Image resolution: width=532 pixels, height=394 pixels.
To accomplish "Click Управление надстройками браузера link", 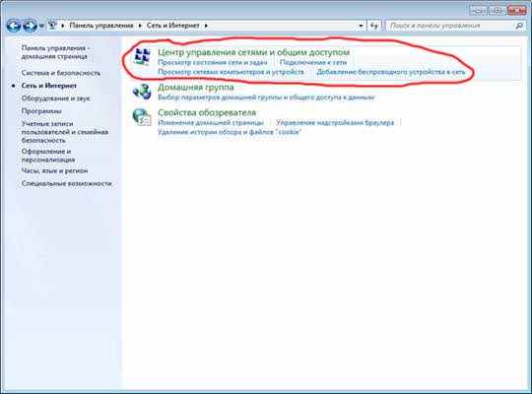I will tap(335, 122).
